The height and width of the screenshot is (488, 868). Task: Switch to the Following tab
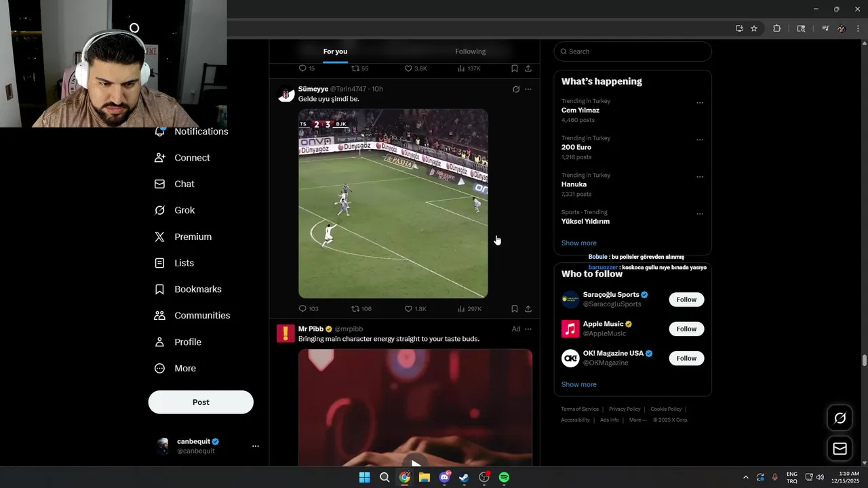(470, 52)
